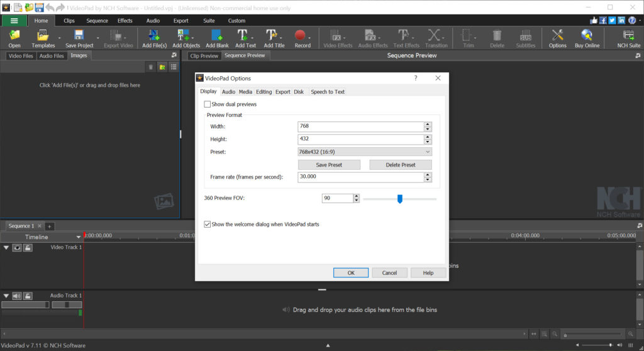The height and width of the screenshot is (351, 644).
Task: Open the Effects ribbon tab
Action: click(125, 21)
